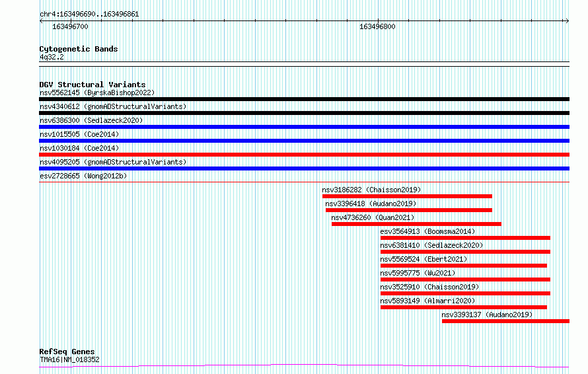Viewport: 588px width, 374px height.
Task: Click the nsv3186282 (Chaisson2019) label
Action: pos(371,190)
